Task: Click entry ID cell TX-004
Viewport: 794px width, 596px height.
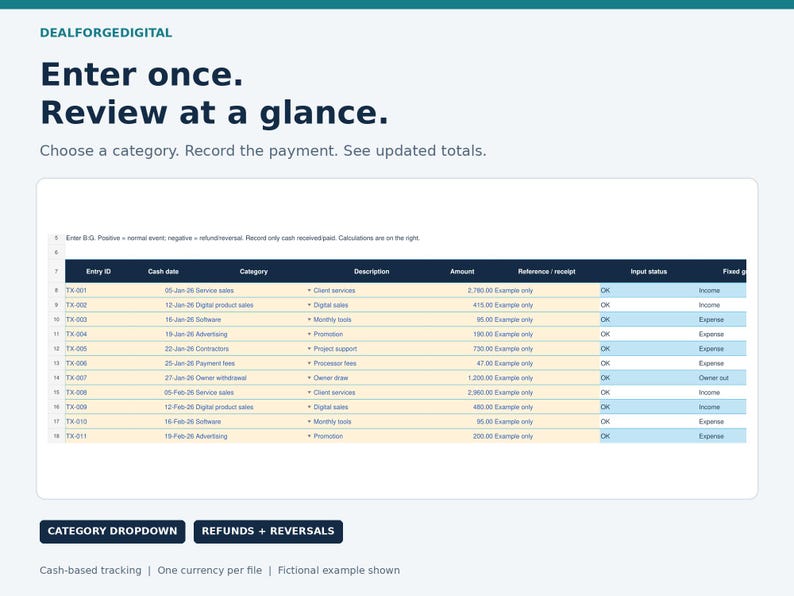Action: pos(76,334)
